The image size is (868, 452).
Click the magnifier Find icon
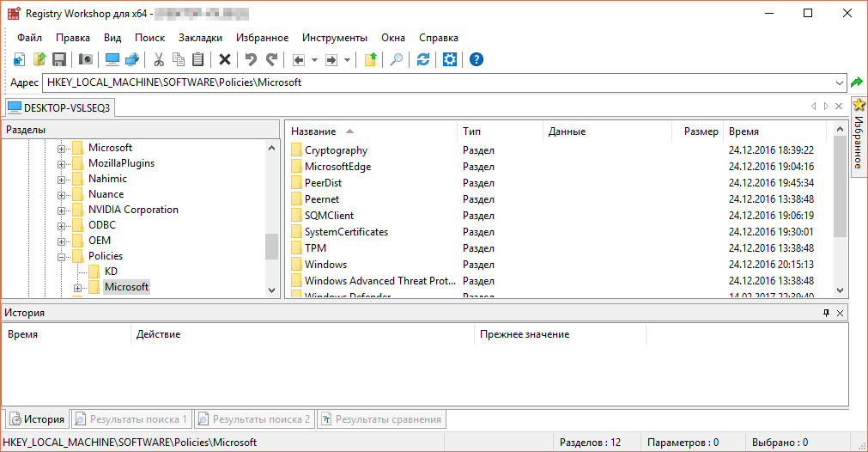396,59
